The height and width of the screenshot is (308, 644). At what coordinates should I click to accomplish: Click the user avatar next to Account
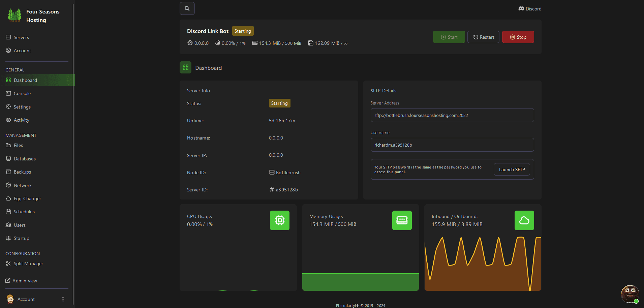pyautogui.click(x=10, y=299)
